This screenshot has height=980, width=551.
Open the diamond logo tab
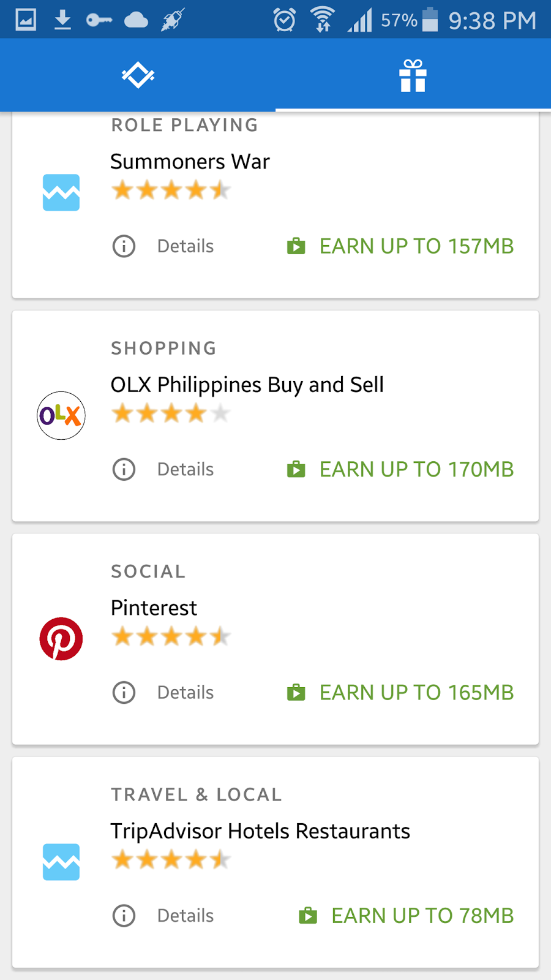(x=138, y=75)
